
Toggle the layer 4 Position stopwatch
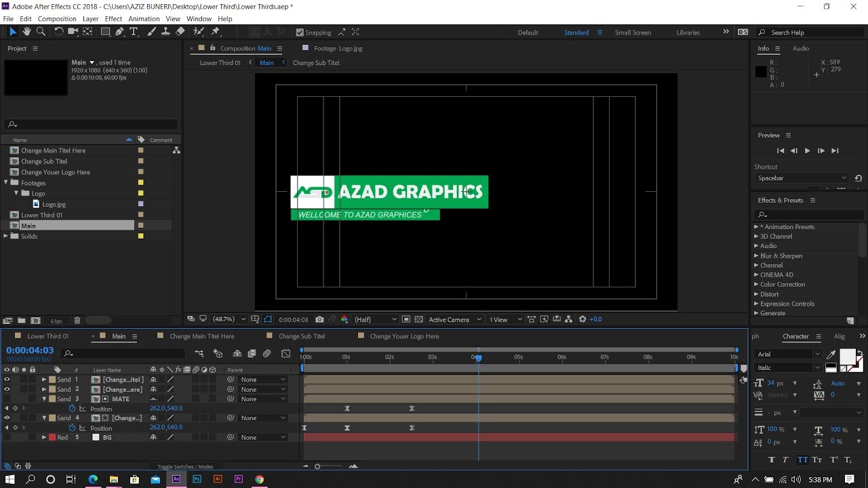(73, 428)
